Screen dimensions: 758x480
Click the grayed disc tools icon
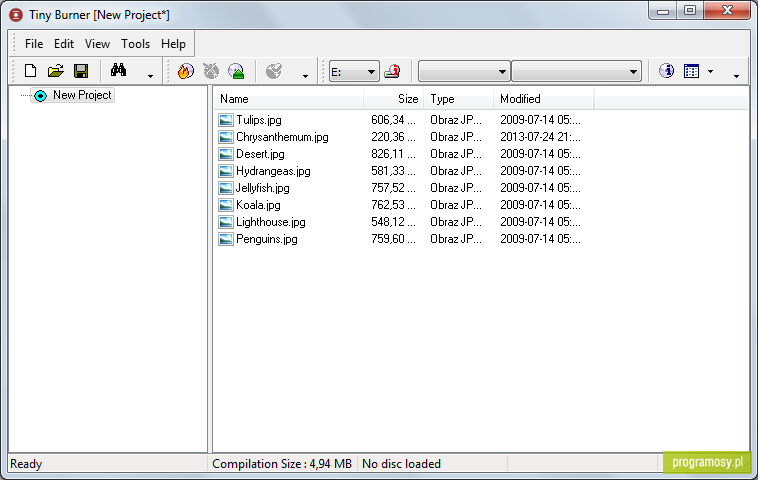coord(274,71)
